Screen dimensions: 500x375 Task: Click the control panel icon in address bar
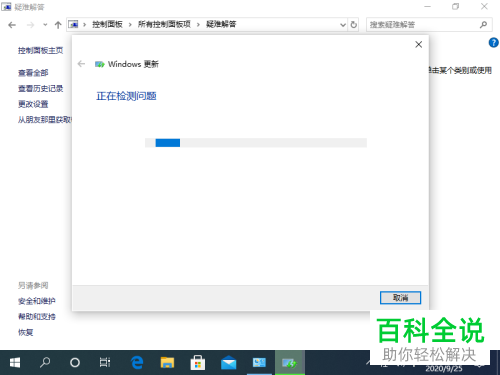[73, 24]
